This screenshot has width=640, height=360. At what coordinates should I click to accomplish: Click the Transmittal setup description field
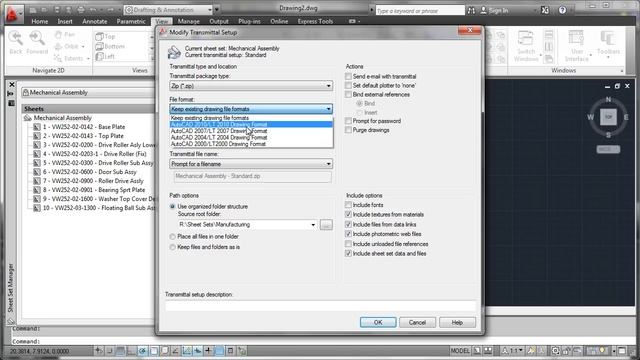click(320, 306)
